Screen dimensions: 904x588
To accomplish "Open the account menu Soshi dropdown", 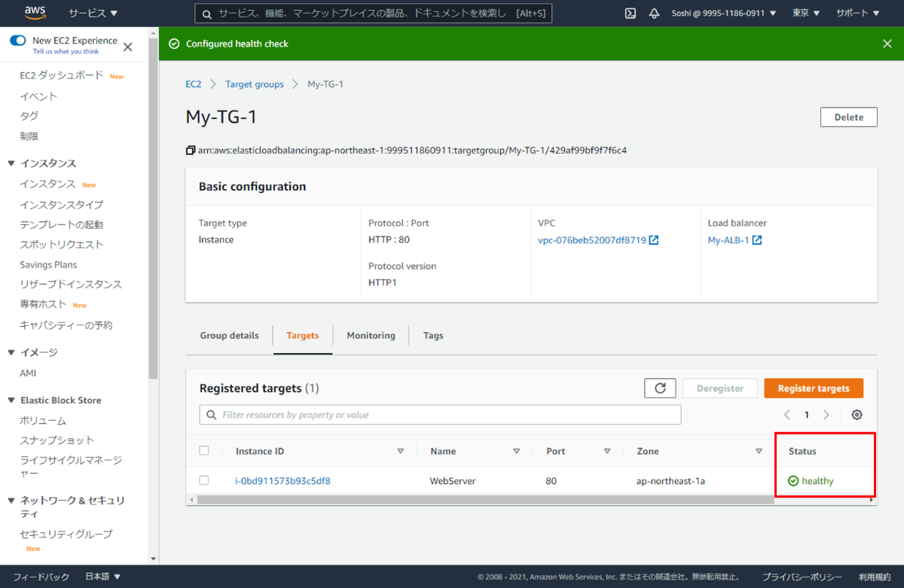I will 724,14.
